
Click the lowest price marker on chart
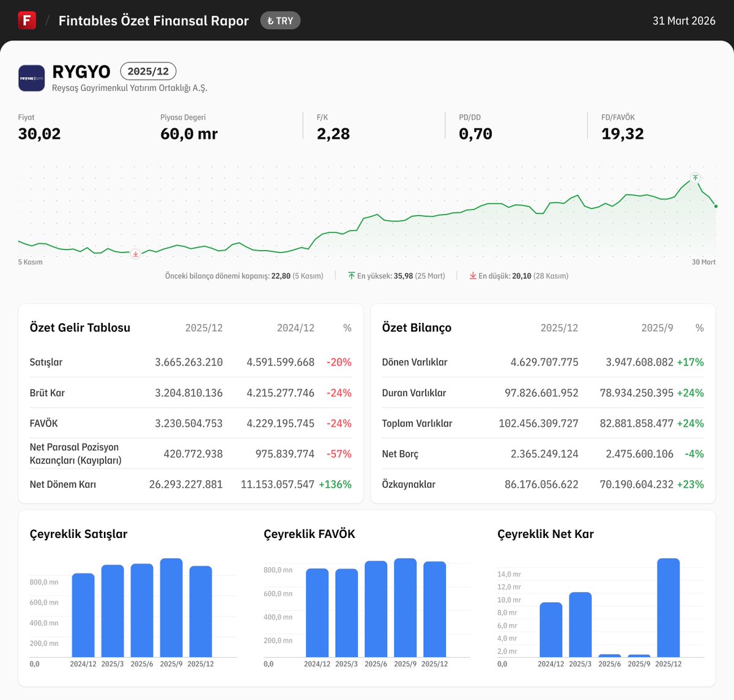136,254
